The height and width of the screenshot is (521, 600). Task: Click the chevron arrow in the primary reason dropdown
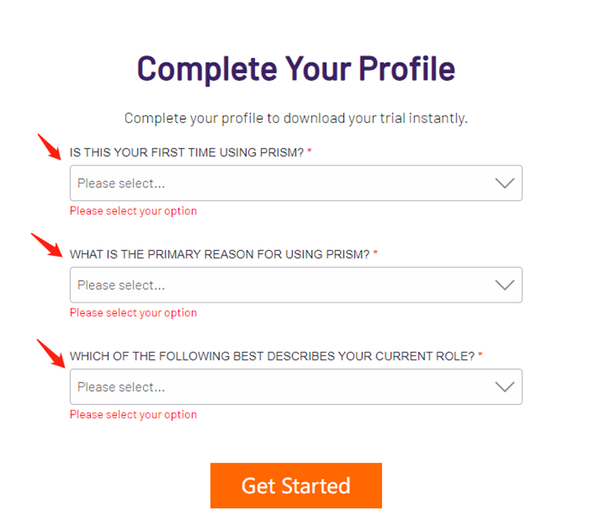click(505, 285)
